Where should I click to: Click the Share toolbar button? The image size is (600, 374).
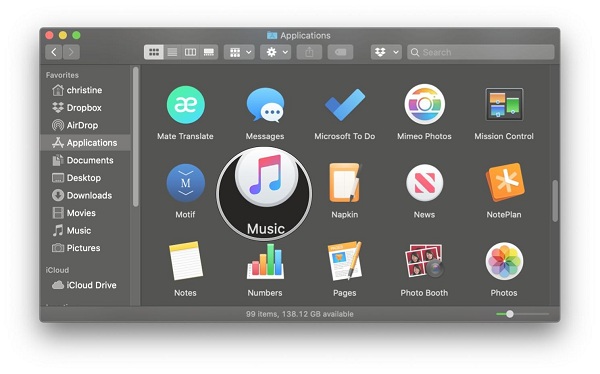pos(310,52)
